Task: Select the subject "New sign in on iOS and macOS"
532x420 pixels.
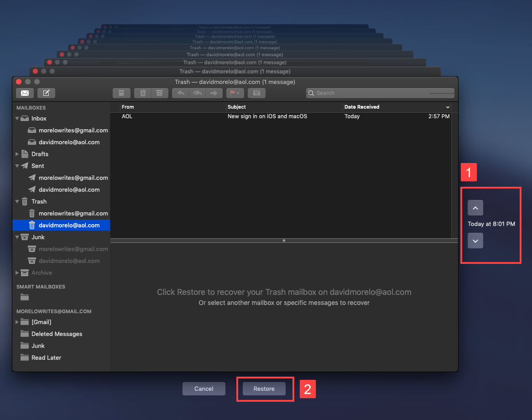Action: 267,116
